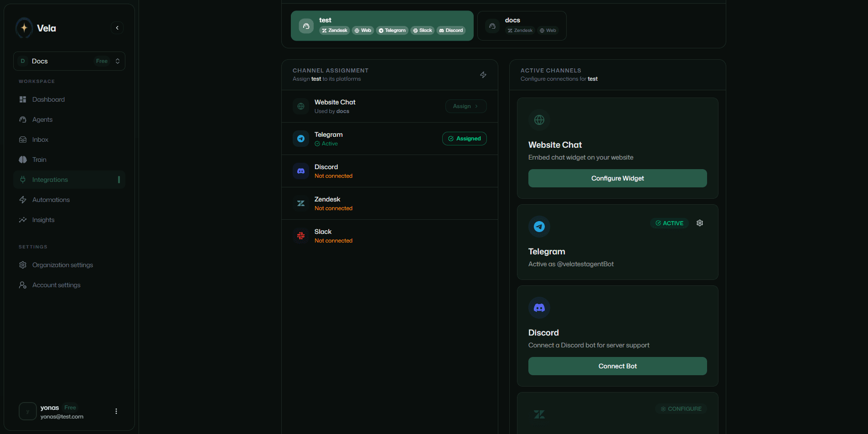
Task: Click the Zendesk tag on docs agent
Action: pos(520,31)
